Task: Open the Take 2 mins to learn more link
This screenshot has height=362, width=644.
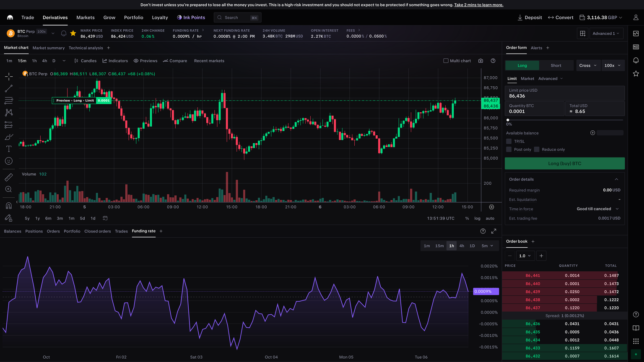Action: pyautogui.click(x=479, y=5)
